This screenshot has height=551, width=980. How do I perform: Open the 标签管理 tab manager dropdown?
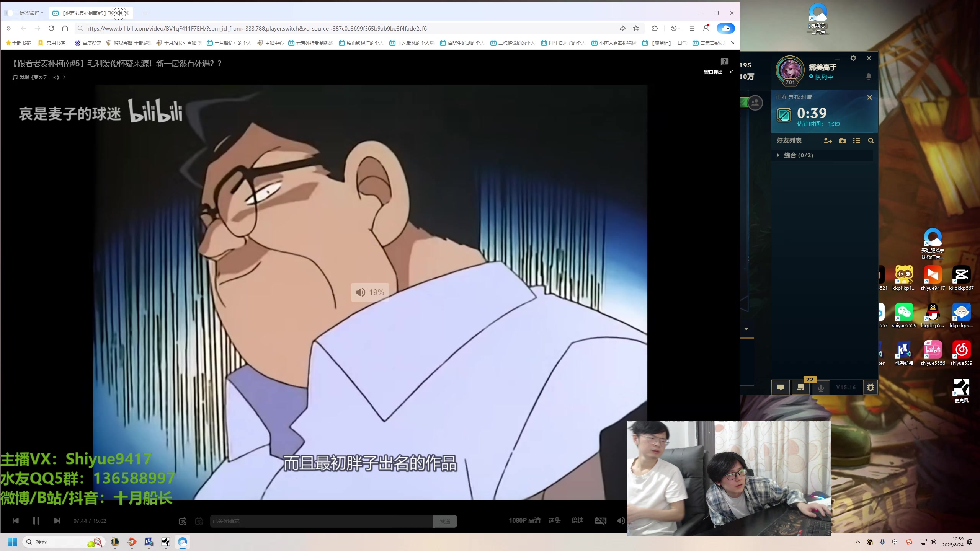tap(31, 13)
